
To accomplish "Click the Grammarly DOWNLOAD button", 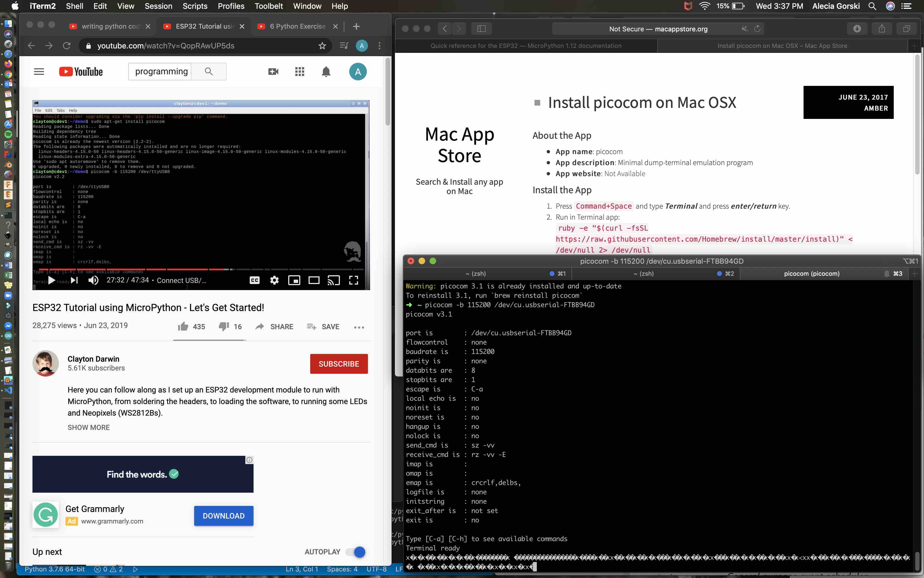I will tap(224, 516).
